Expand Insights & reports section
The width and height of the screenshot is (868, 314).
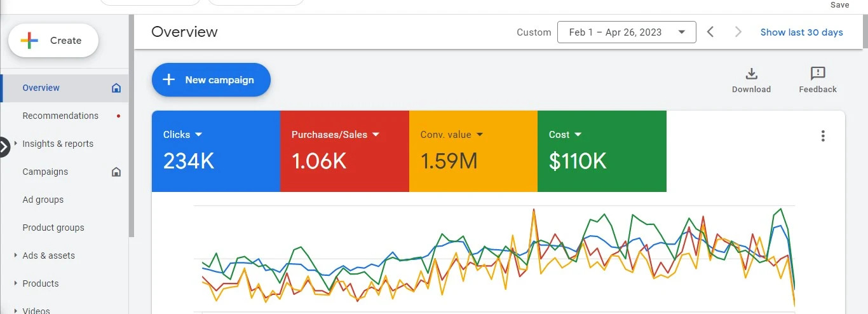pos(15,144)
